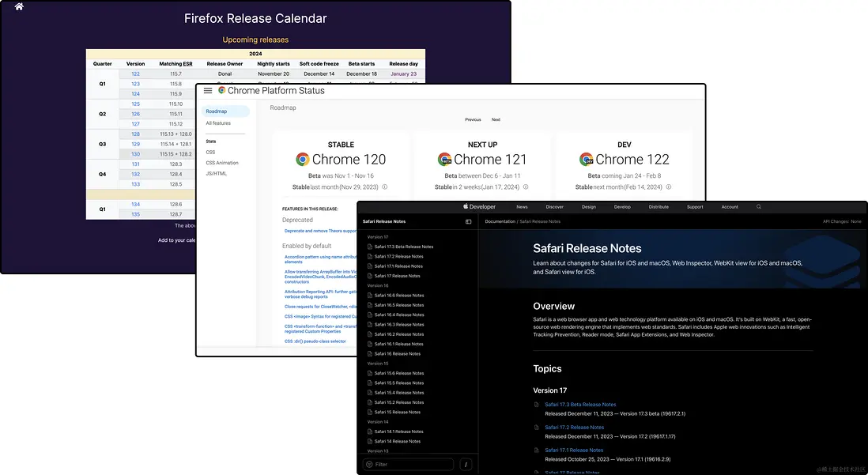Open All features in Chrome Status sidebar
Screen dimensions: 868x475
218,123
